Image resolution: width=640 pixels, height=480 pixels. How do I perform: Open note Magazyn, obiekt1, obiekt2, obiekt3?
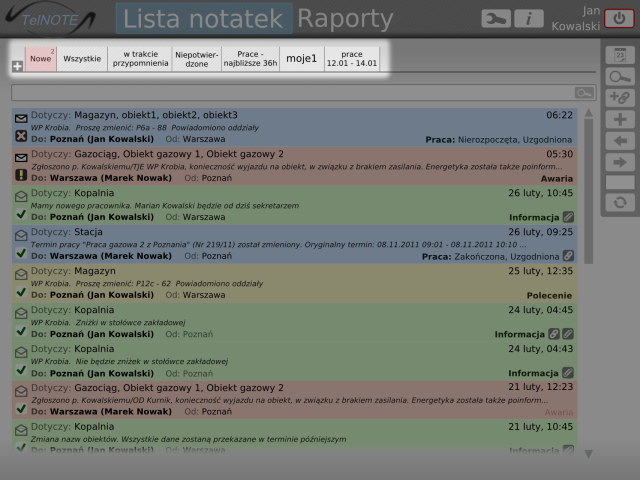coord(294,127)
